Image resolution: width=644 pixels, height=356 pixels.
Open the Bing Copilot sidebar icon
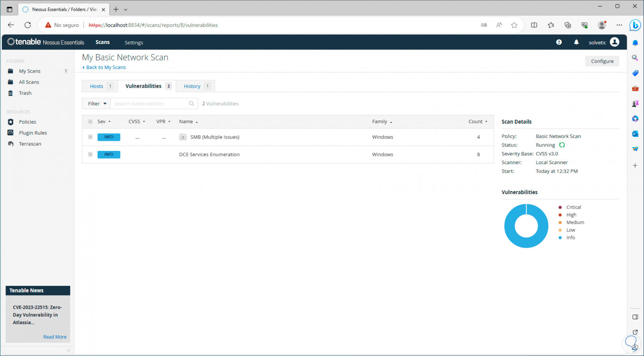click(635, 25)
